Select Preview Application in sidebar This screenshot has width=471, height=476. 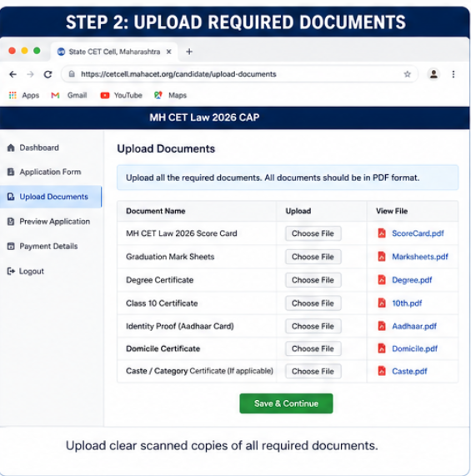point(48,222)
